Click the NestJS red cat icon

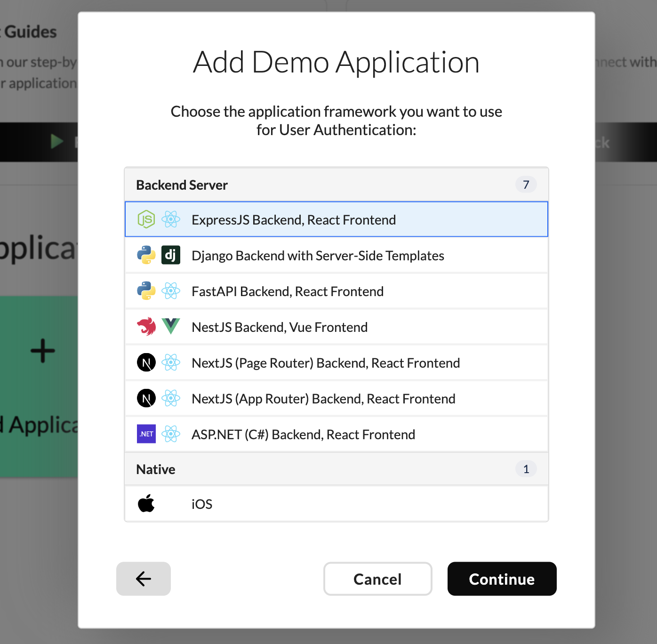click(x=146, y=327)
